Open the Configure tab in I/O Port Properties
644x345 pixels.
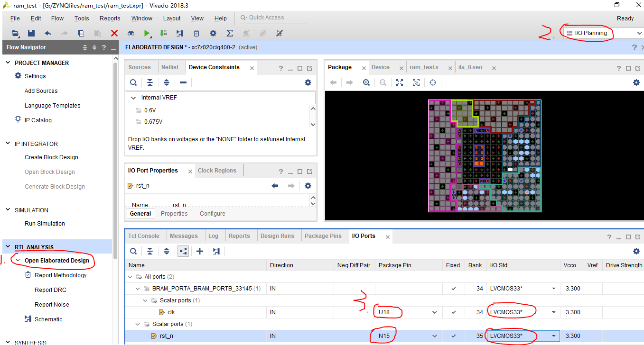coord(213,214)
